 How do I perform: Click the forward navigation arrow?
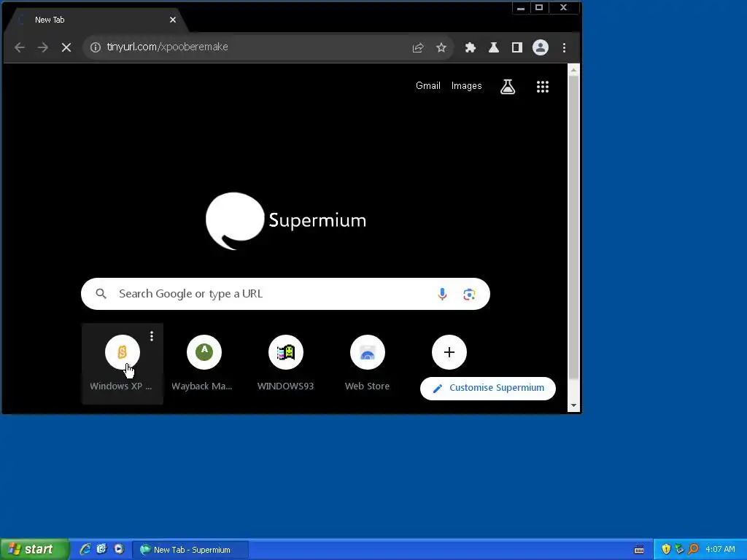(43, 47)
